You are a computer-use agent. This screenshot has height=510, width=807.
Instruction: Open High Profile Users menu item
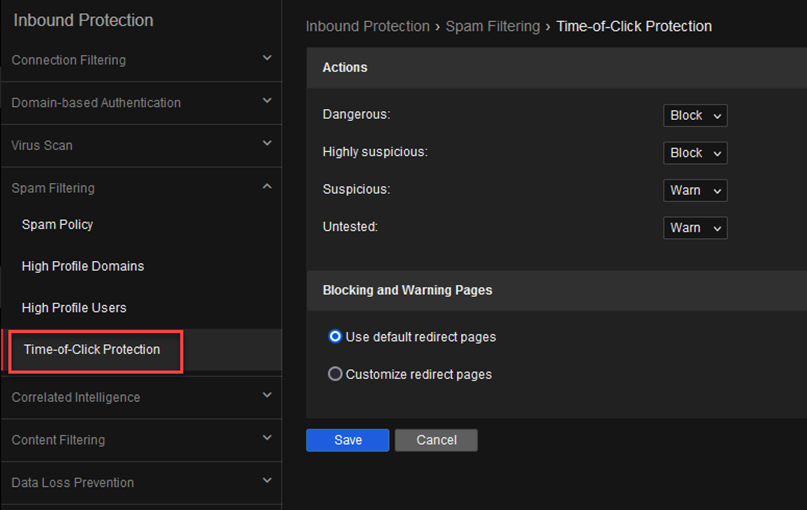[74, 308]
